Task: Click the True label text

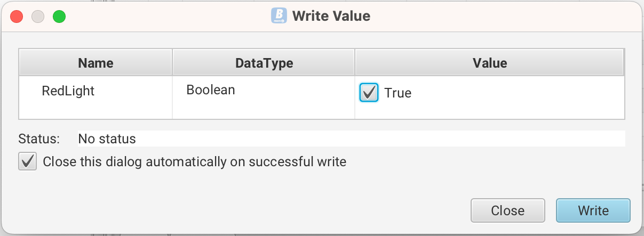Action: pyautogui.click(x=398, y=93)
